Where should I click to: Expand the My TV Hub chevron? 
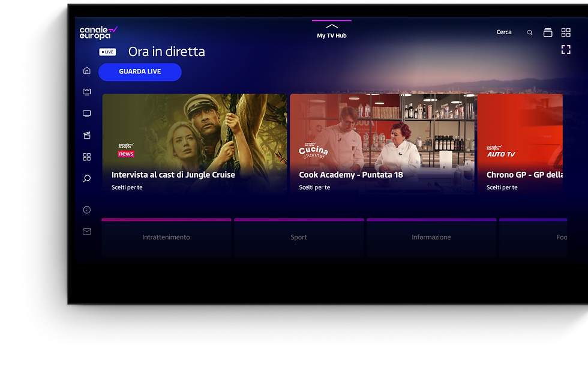click(x=332, y=26)
